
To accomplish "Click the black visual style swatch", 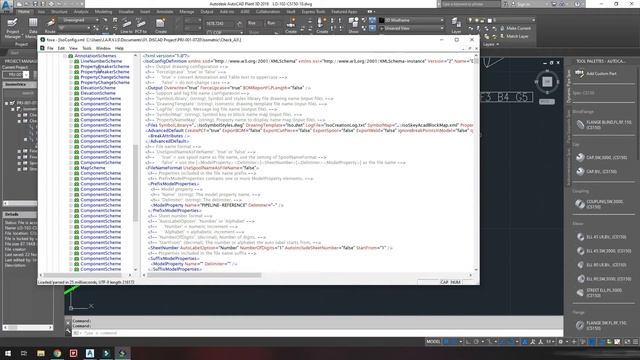I will pos(382,20).
